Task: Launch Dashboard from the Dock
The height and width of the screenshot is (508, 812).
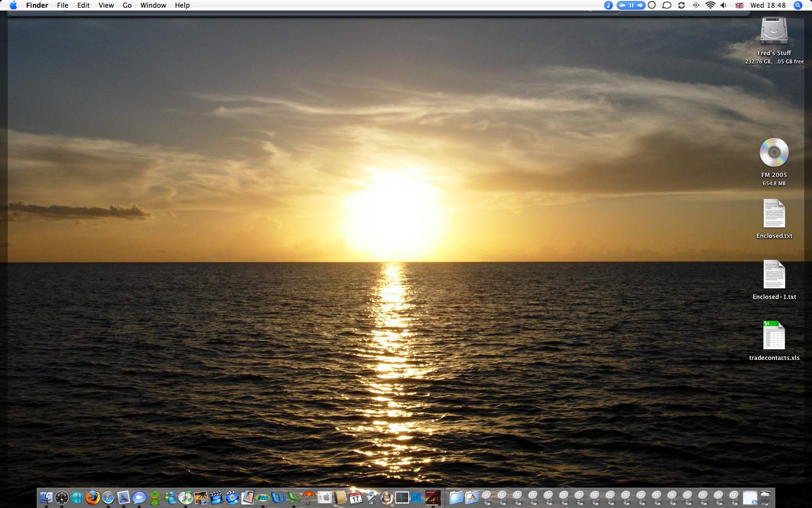Action: click(62, 497)
